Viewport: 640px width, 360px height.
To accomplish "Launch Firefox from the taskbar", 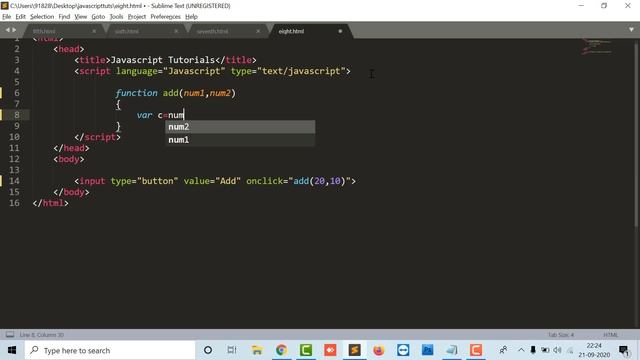I will (x=379, y=350).
